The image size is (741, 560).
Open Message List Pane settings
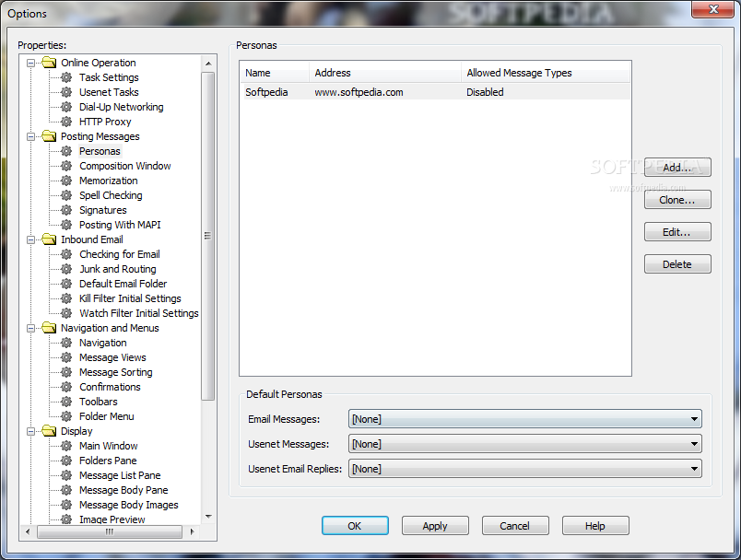120,475
